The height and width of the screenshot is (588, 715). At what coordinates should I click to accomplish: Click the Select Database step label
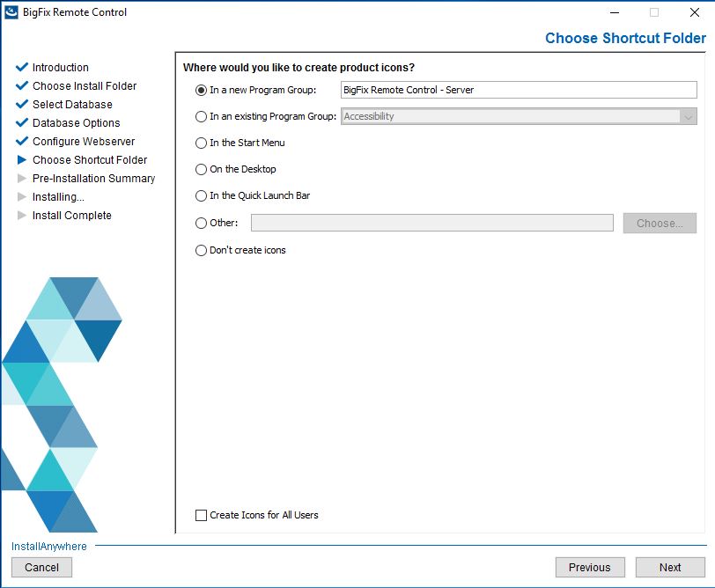[x=72, y=105]
